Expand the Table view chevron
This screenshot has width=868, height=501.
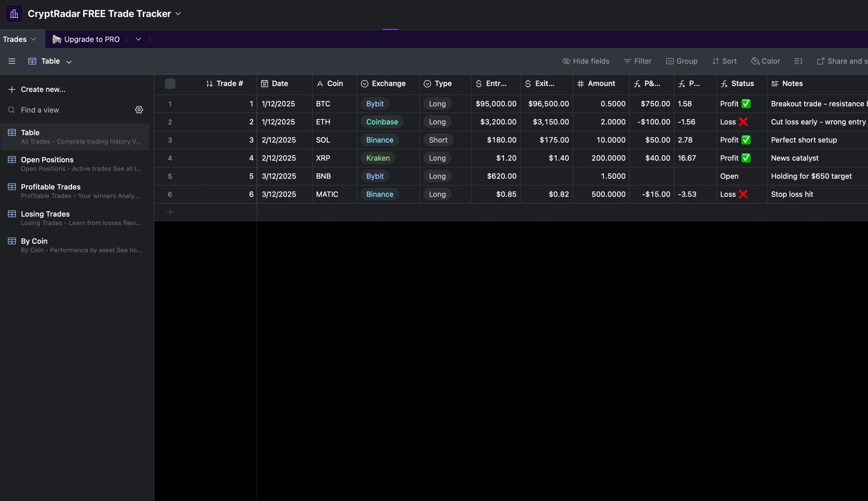tap(69, 61)
